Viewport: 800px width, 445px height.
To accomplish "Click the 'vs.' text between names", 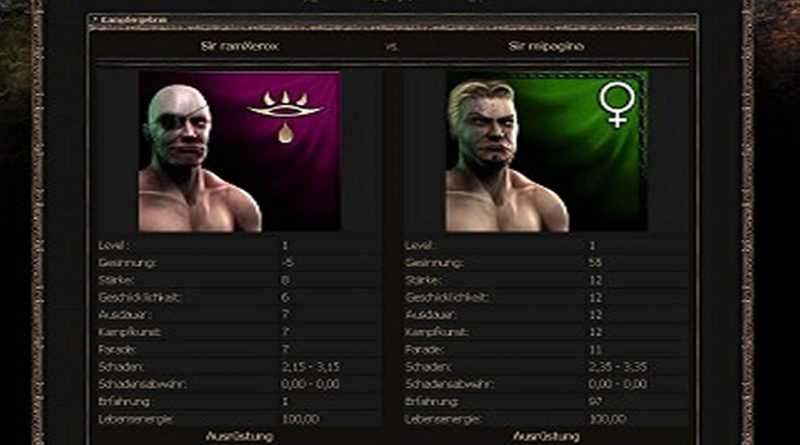I will click(x=392, y=47).
